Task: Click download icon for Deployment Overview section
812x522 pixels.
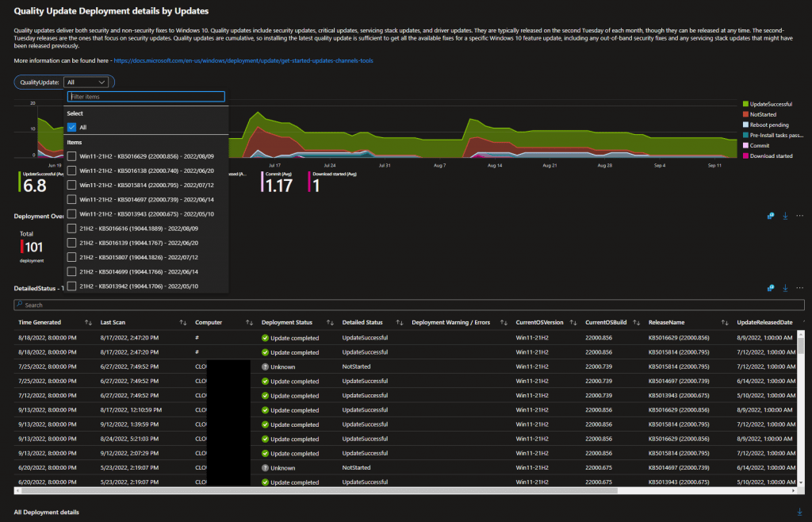Action: click(x=785, y=216)
